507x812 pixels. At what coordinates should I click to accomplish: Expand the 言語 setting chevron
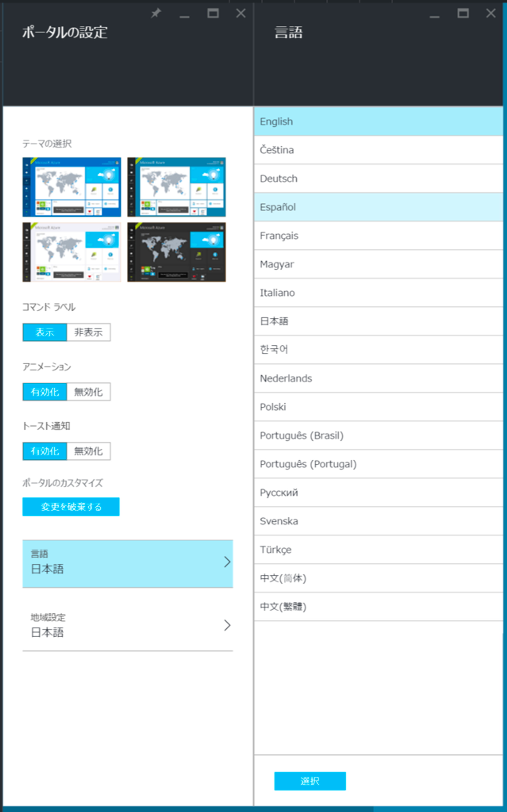click(227, 562)
